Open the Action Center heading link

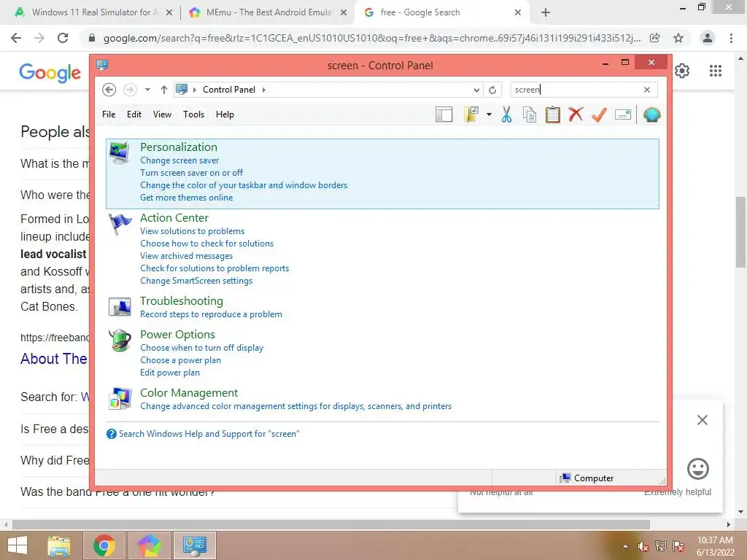point(174,217)
